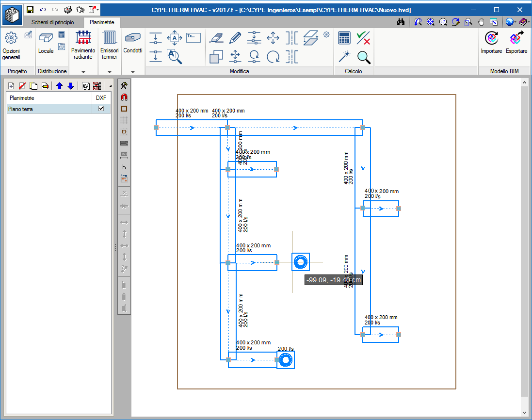The width and height of the screenshot is (532, 420).
Task: Toggle the magnet snap icon
Action: [x=124, y=97]
